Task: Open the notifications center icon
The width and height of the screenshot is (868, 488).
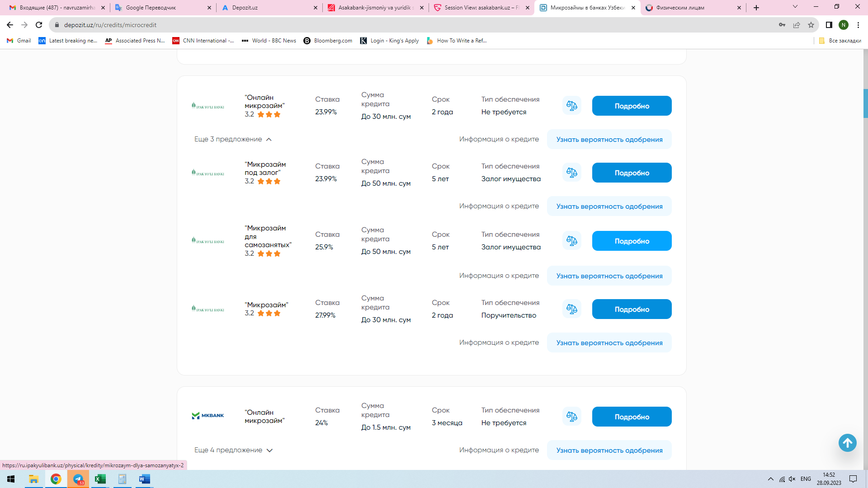Action: coord(853,479)
